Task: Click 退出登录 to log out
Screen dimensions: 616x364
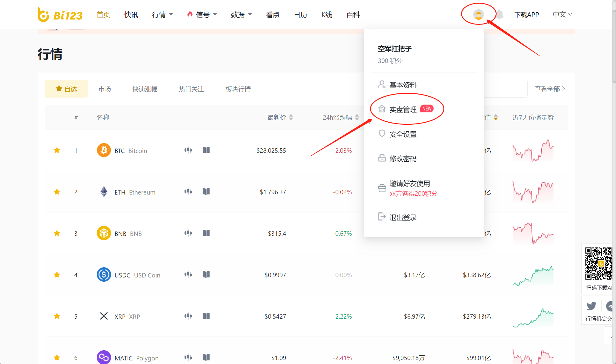Action: click(403, 218)
